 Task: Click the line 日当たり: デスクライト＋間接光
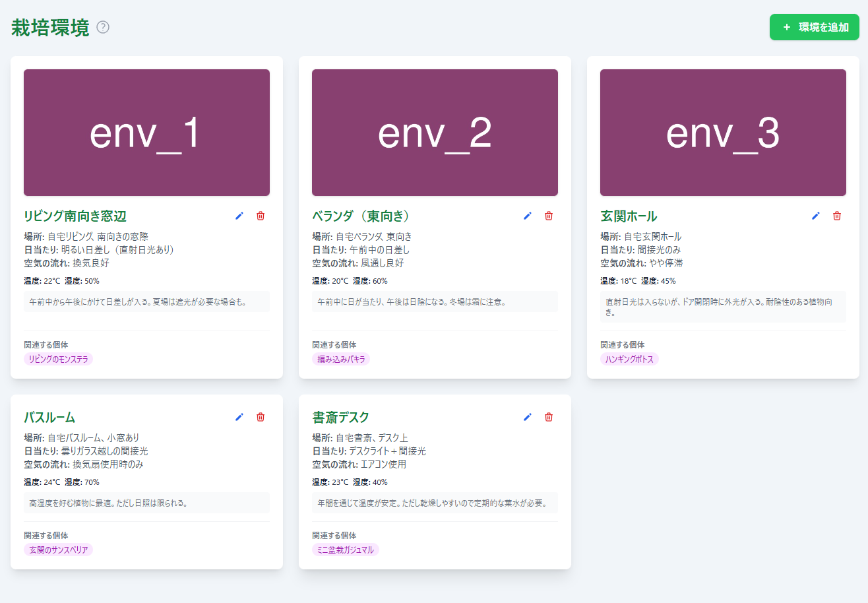(x=369, y=451)
